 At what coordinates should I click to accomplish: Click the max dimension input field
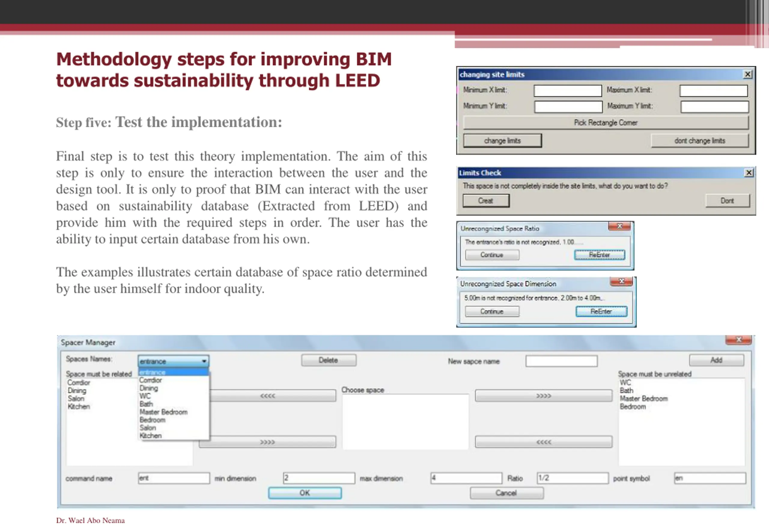(466, 478)
